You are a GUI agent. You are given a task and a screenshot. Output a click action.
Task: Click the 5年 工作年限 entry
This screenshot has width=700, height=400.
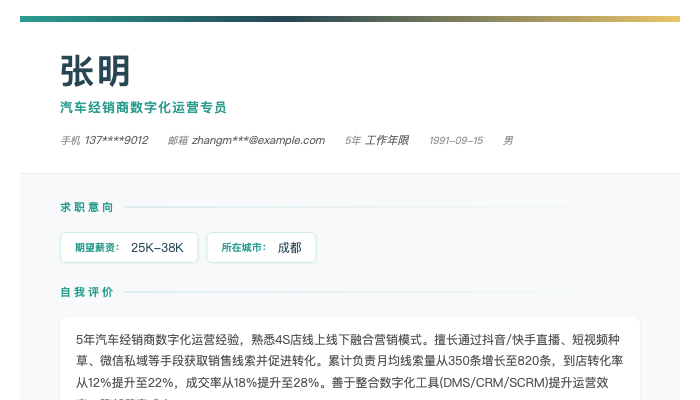(377, 140)
